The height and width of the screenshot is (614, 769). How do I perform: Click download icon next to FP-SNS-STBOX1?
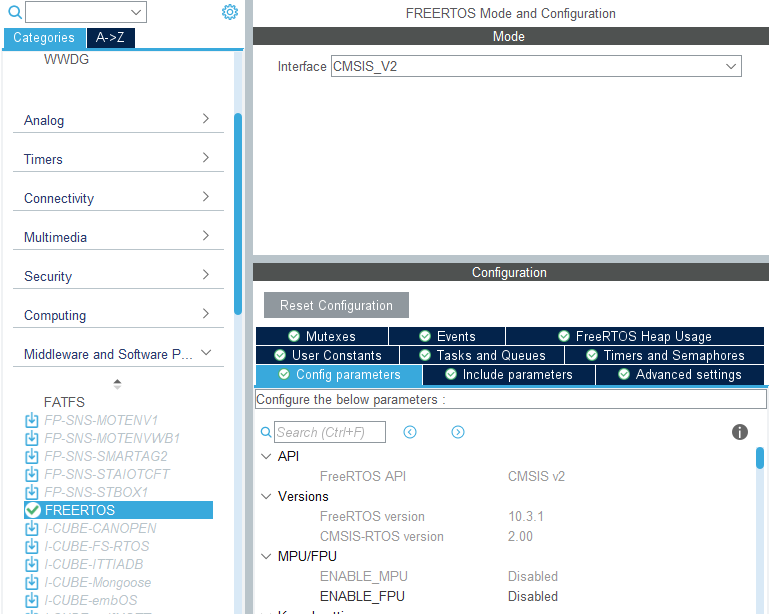pyautogui.click(x=31, y=492)
